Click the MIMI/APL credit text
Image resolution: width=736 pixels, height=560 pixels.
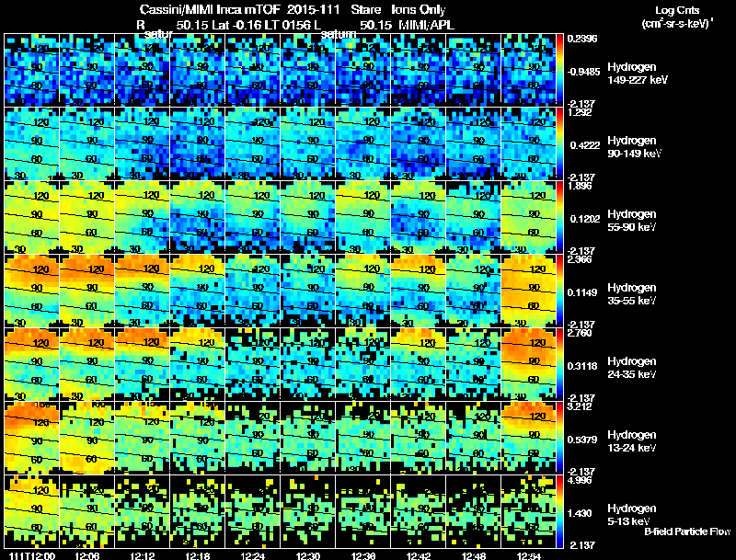tap(426, 26)
